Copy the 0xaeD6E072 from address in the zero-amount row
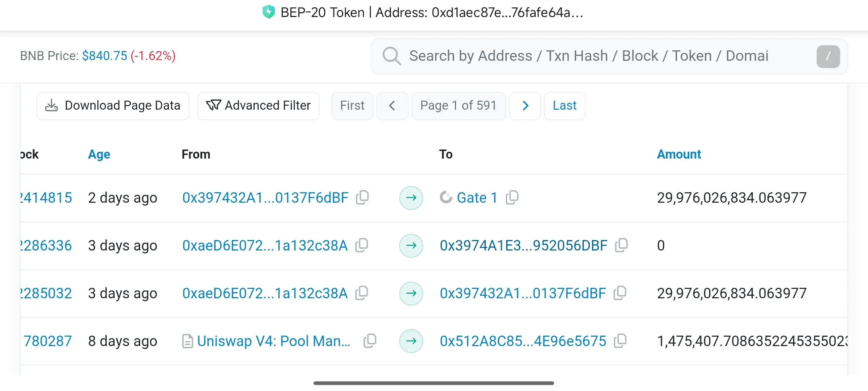Viewport: 868px width, 391px height. [362, 245]
